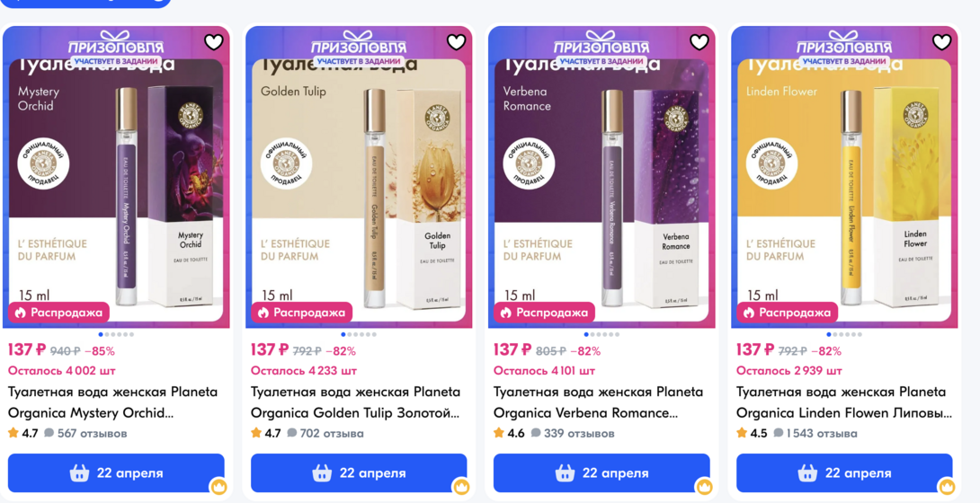Screen dimensions: 980x503
Task: Add Linden Flower to cart, 22 апреля
Action: tap(844, 473)
